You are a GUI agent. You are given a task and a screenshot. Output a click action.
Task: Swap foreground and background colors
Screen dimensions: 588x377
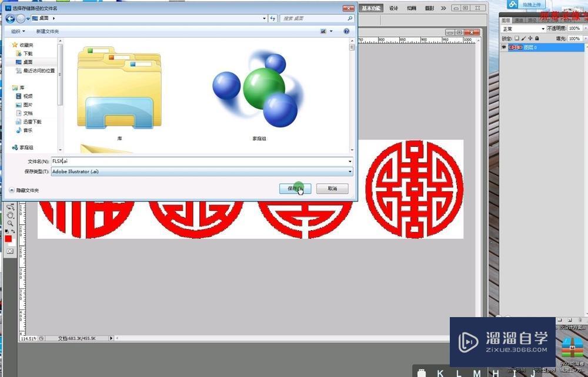[x=13, y=231]
